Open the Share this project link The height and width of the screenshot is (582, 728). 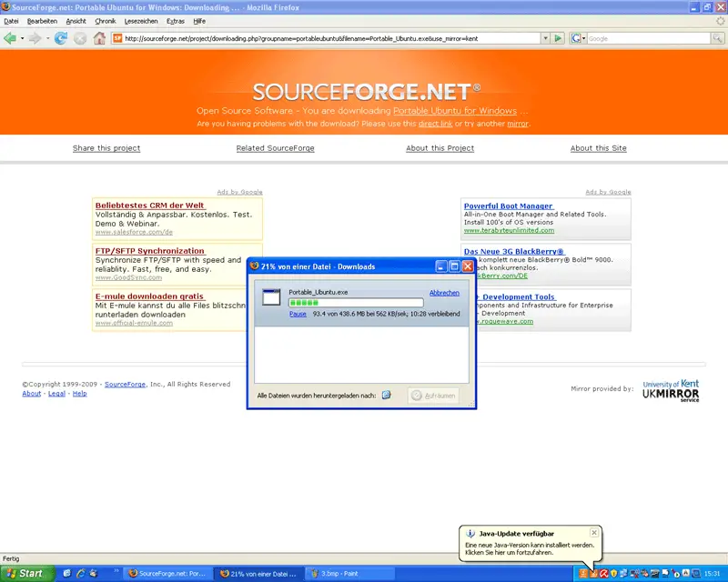point(106,148)
